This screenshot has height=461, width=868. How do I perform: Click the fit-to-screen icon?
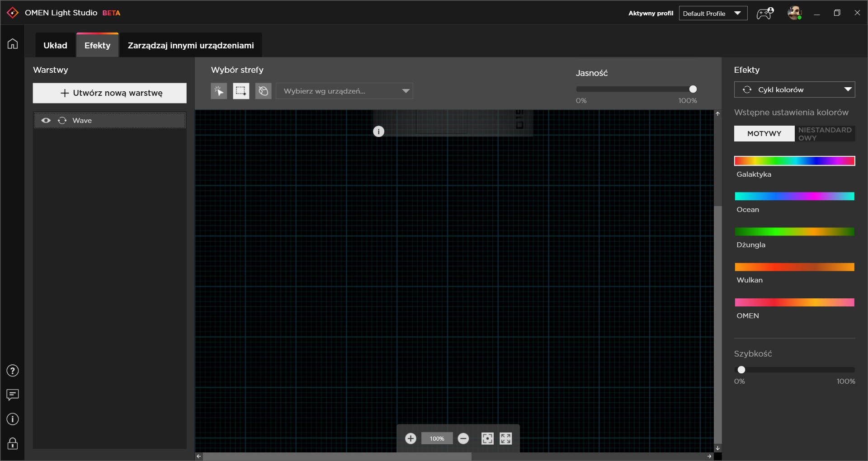tap(487, 438)
